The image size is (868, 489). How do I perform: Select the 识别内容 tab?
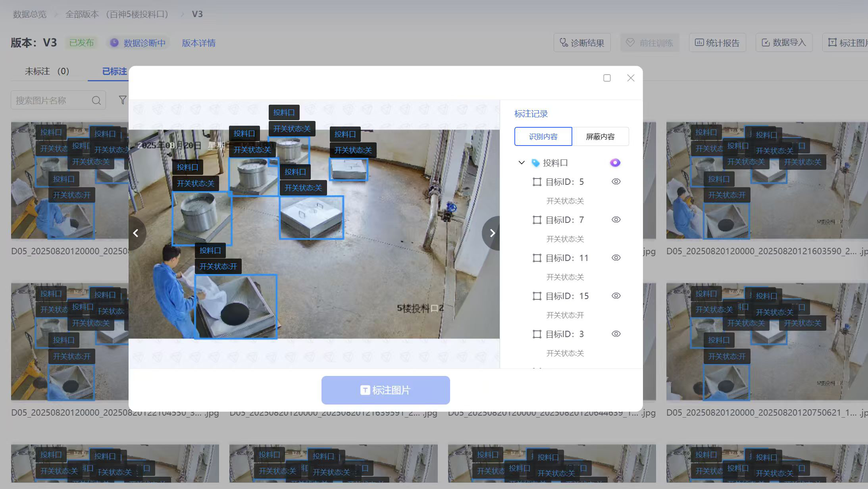coord(543,137)
